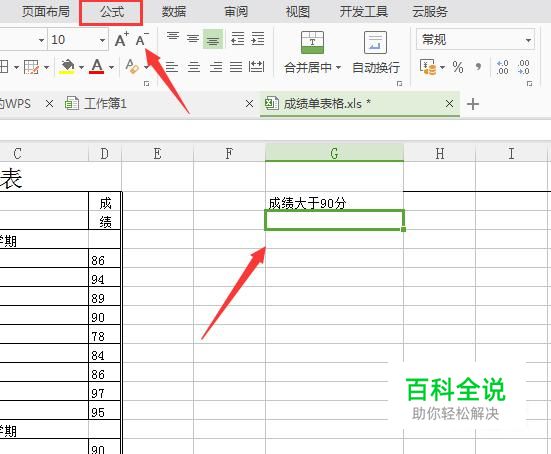Click the selected empty cell below 成绩大于90分
Viewport: 551px width, 454px height.
pos(334,220)
